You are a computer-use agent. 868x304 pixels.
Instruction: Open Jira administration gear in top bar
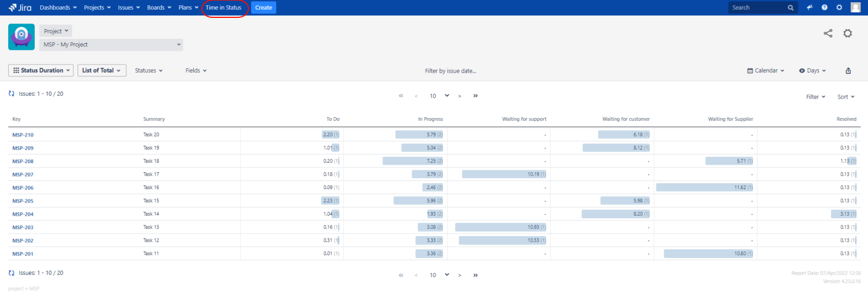(839, 8)
